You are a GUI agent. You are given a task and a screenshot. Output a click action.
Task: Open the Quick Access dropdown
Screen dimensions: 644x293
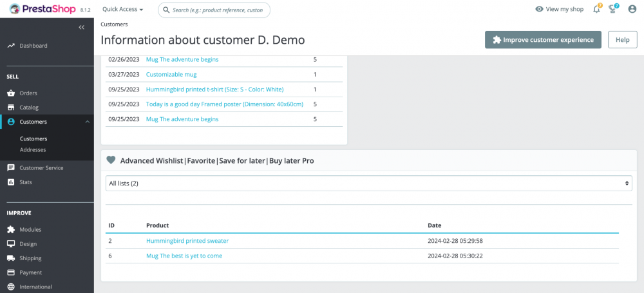pyautogui.click(x=122, y=10)
